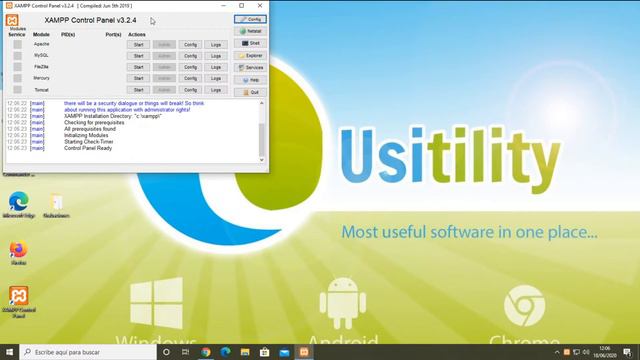Open the Firefox desktop shortcut
The width and height of the screenshot is (640, 360).
coord(18,253)
